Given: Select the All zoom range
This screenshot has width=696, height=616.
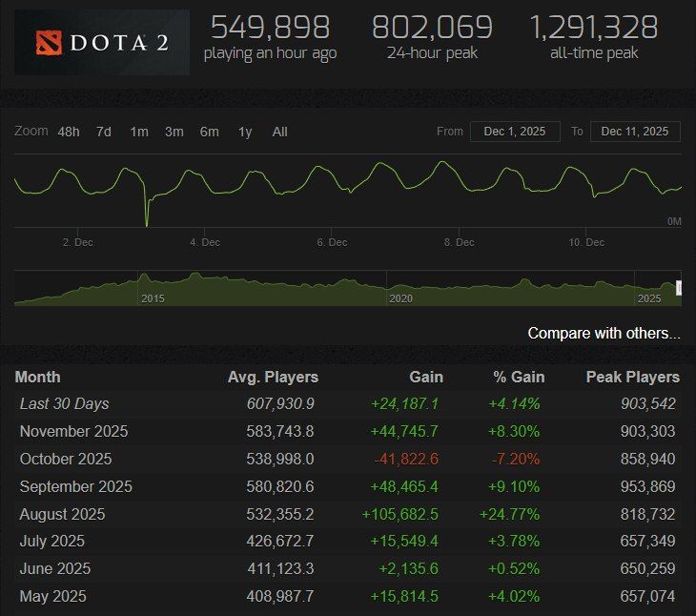Looking at the screenshot, I should click(279, 132).
